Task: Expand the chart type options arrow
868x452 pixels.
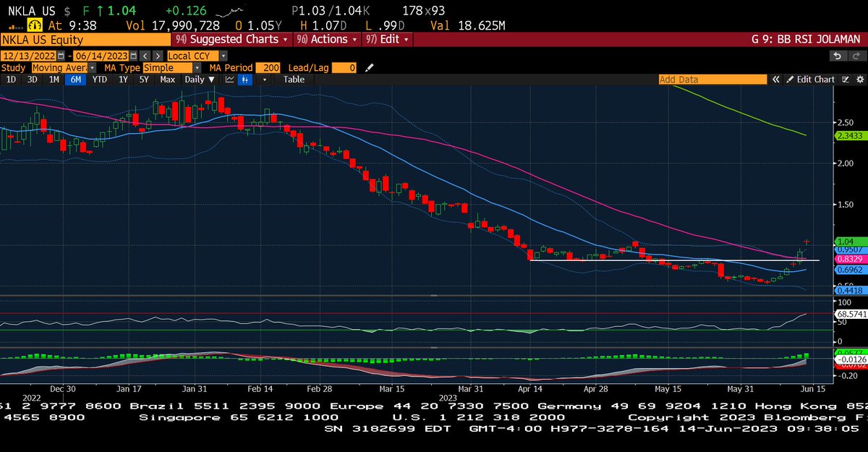Action: (x=266, y=80)
